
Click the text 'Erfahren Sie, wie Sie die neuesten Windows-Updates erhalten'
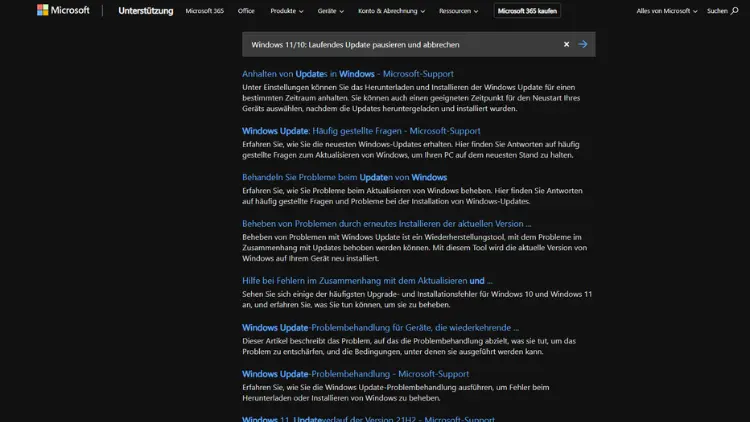coord(346,144)
